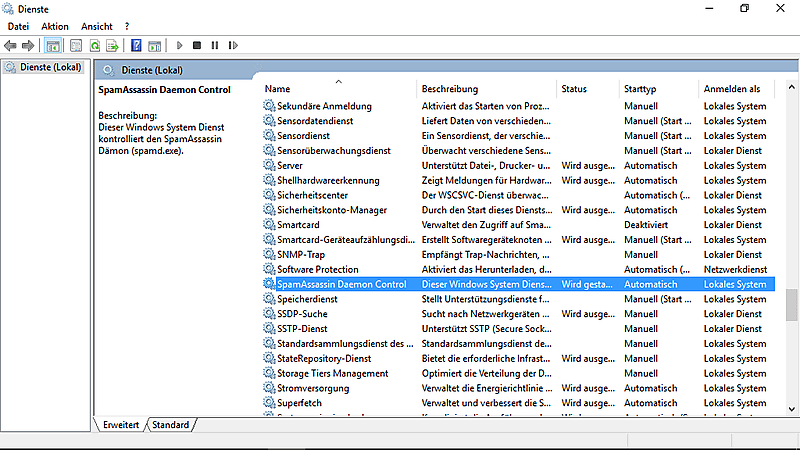This screenshot has width=800, height=450.
Task: Click the scrollbar down arrow
Action: pos(791,409)
